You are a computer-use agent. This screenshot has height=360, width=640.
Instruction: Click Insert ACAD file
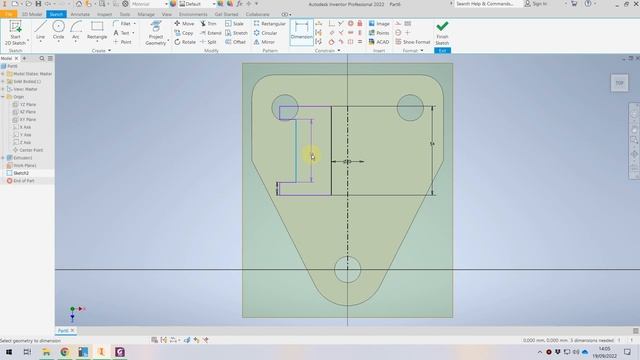(x=379, y=42)
